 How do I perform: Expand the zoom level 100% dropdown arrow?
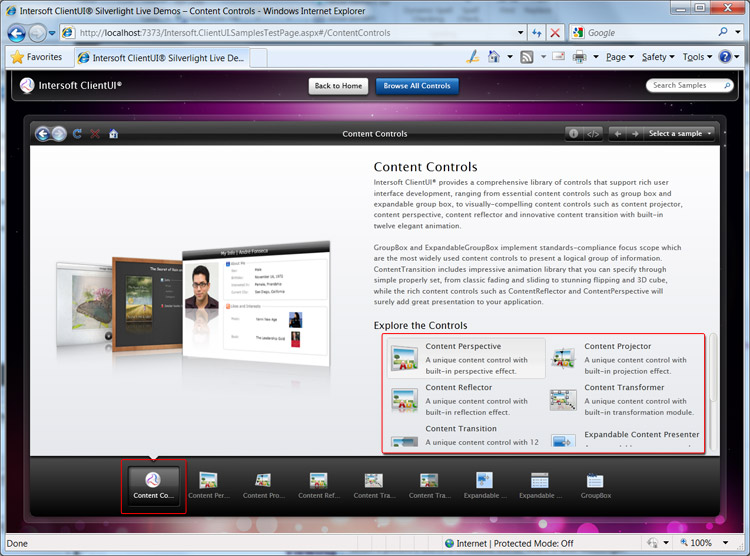(726, 543)
